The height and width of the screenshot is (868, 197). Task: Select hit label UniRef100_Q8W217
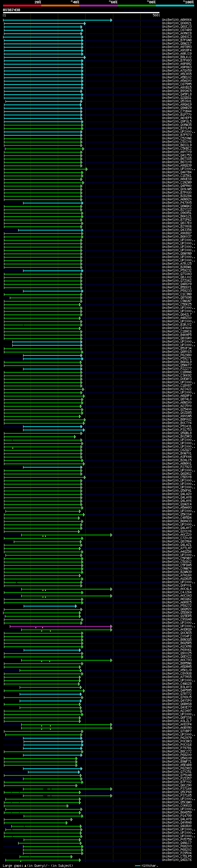pyautogui.click(x=177, y=43)
